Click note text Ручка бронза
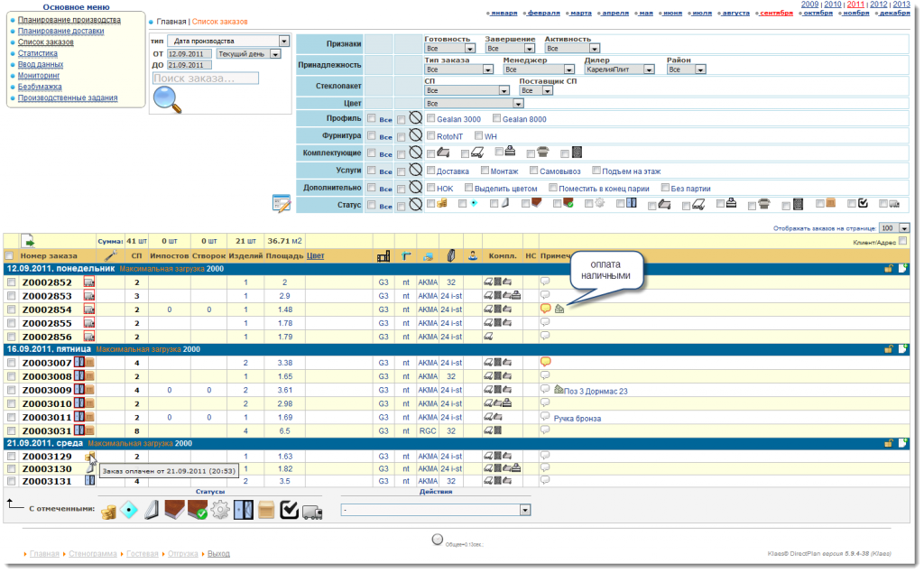Screen dimensions: 924x573 tap(577, 419)
